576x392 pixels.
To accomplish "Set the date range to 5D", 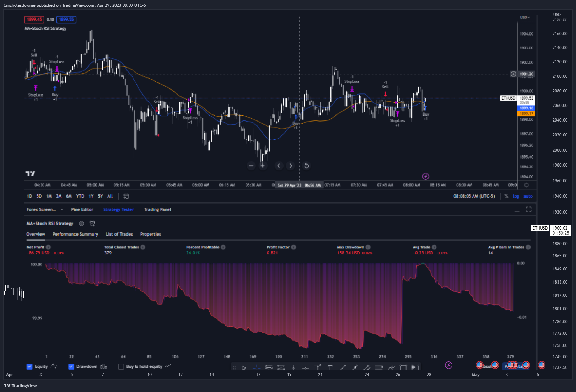I will coord(39,196).
